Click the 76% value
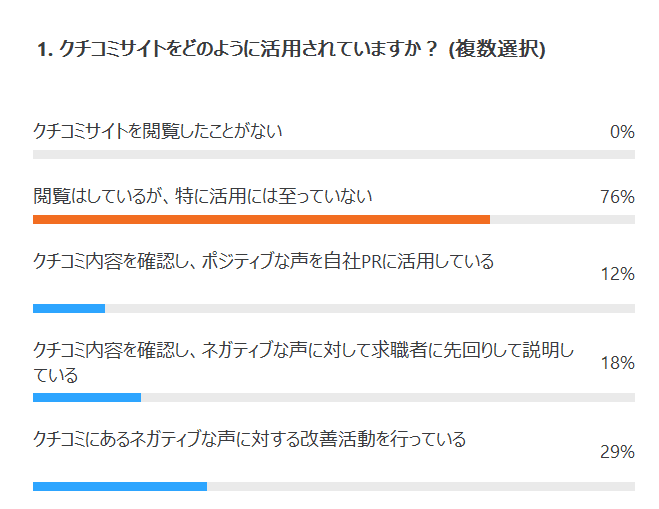659x509 pixels. pos(618,197)
